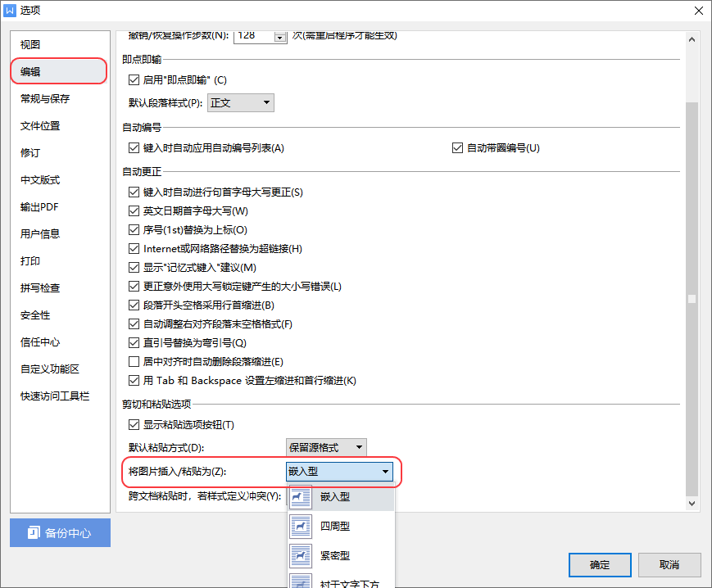
Task: Cancel the dialog with 取消 button
Action: [x=669, y=565]
